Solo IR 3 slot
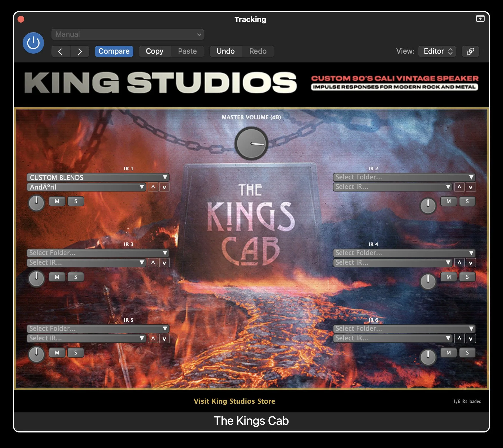The width and height of the screenshot is (503, 448). click(x=75, y=277)
